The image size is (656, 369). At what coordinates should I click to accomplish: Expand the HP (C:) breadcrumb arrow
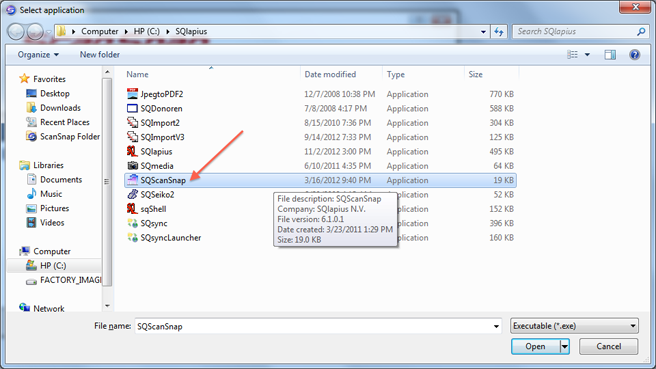167,31
